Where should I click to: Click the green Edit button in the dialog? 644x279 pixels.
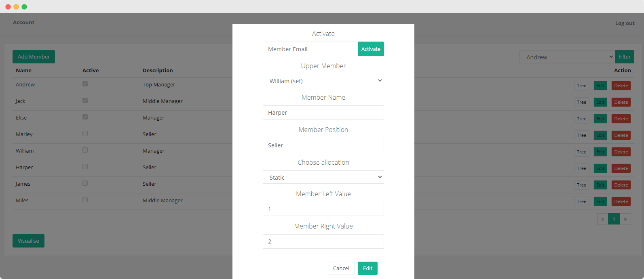click(x=367, y=268)
